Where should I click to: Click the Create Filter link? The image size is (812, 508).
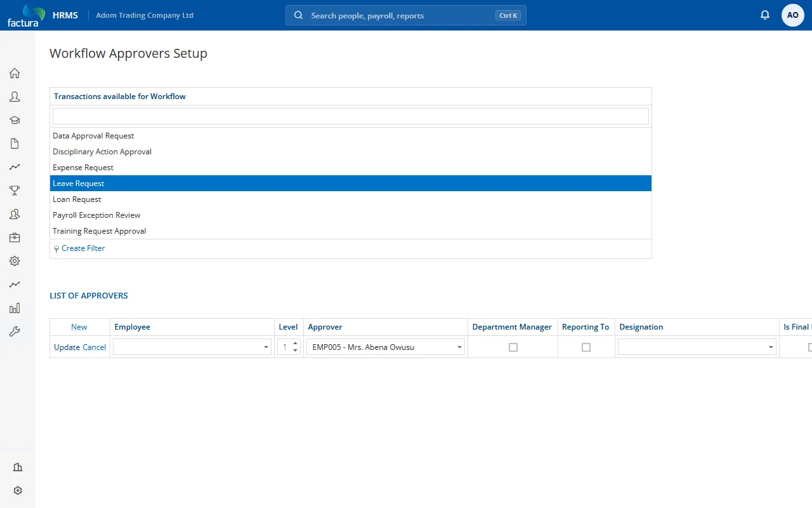(83, 248)
